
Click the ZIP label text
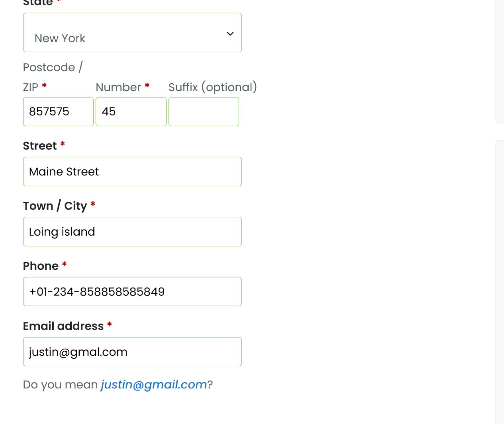click(31, 87)
